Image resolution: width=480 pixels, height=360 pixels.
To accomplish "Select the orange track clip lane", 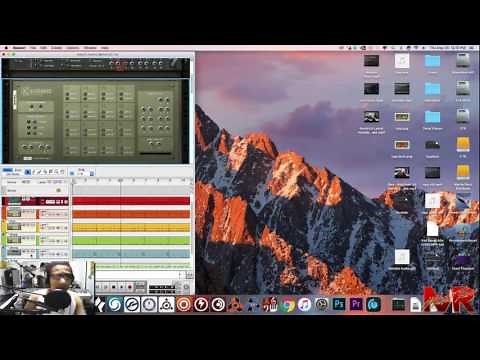I will pyautogui.click(x=131, y=214).
